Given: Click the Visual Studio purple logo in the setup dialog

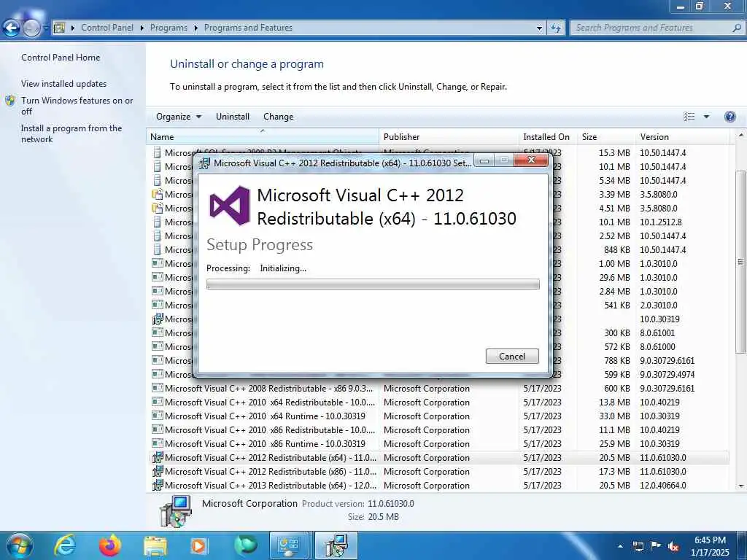Looking at the screenshot, I should (230, 206).
